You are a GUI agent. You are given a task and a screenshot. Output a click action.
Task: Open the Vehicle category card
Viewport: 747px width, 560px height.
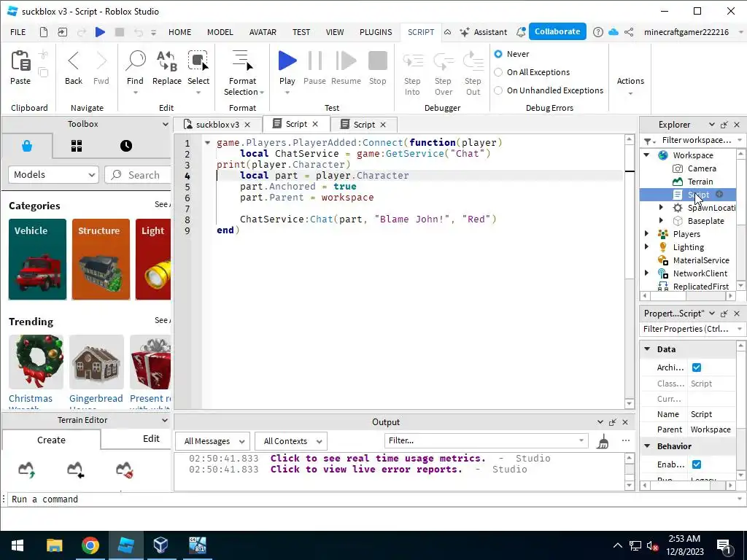pyautogui.click(x=38, y=260)
